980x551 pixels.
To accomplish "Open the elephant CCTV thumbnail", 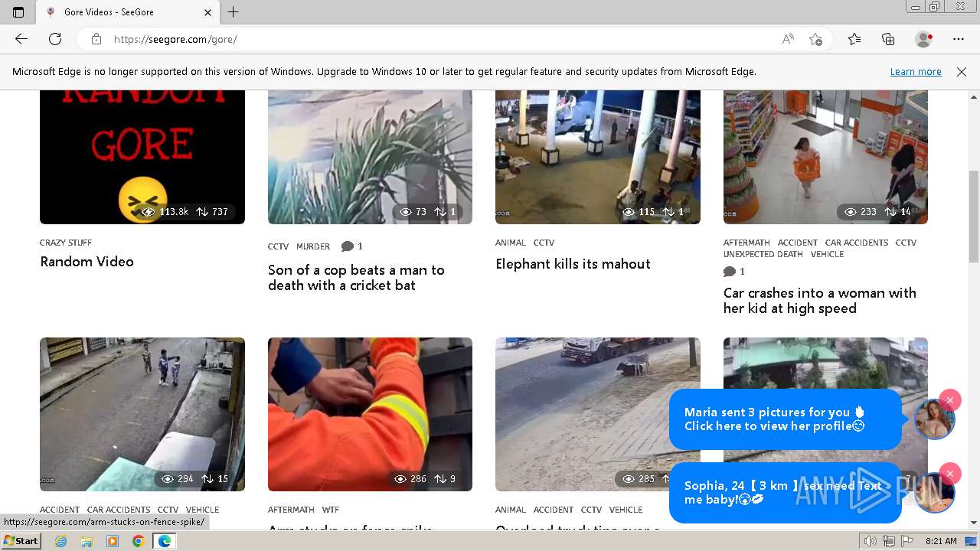I will click(x=598, y=157).
